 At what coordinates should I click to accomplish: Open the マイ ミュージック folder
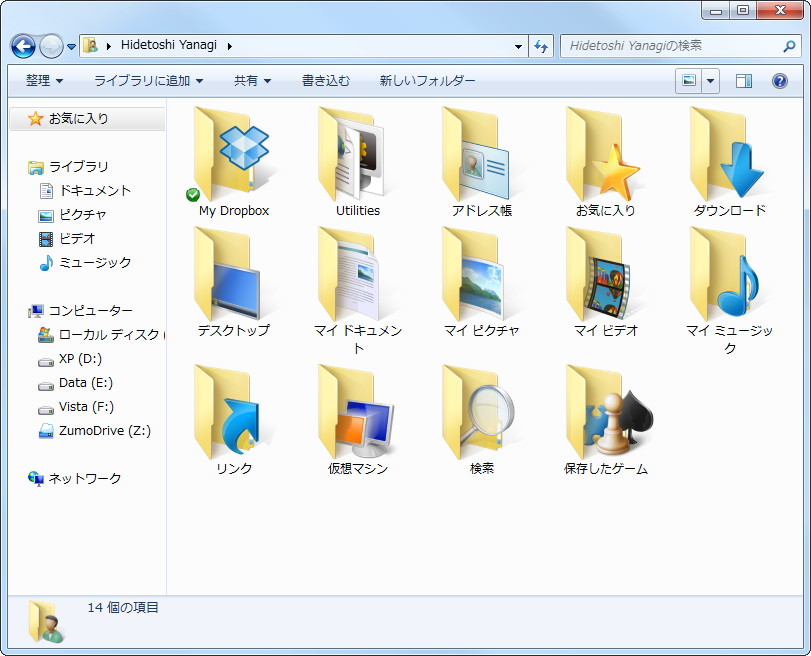(729, 285)
